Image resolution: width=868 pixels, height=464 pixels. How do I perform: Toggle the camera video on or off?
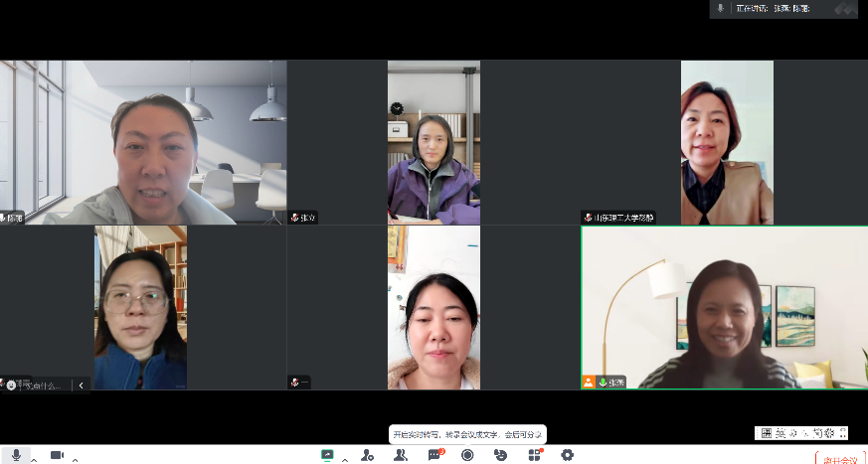57,455
